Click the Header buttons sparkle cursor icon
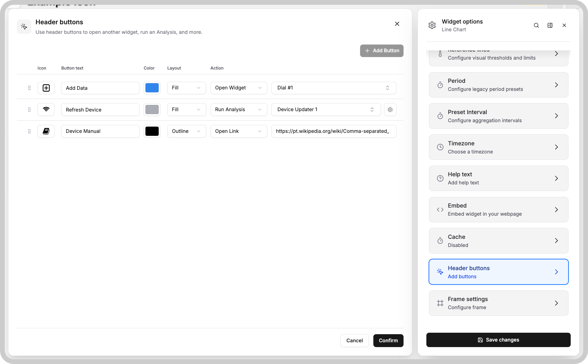Image resolution: width=588 pixels, height=364 pixels. tap(24, 26)
